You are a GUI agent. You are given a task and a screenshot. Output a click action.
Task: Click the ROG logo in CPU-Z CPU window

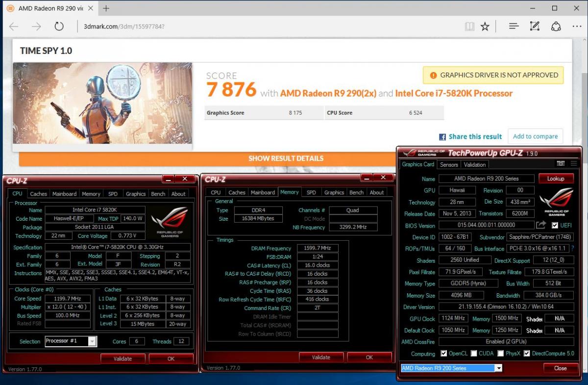(170, 222)
